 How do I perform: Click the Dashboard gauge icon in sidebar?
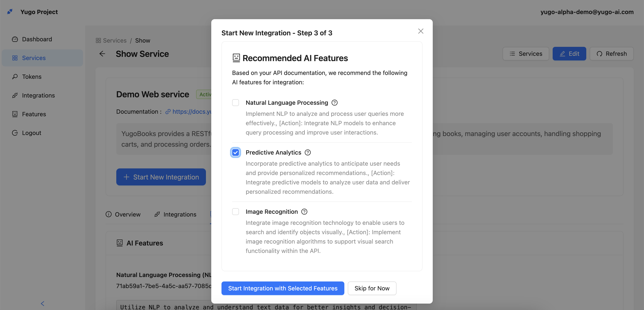tap(15, 39)
